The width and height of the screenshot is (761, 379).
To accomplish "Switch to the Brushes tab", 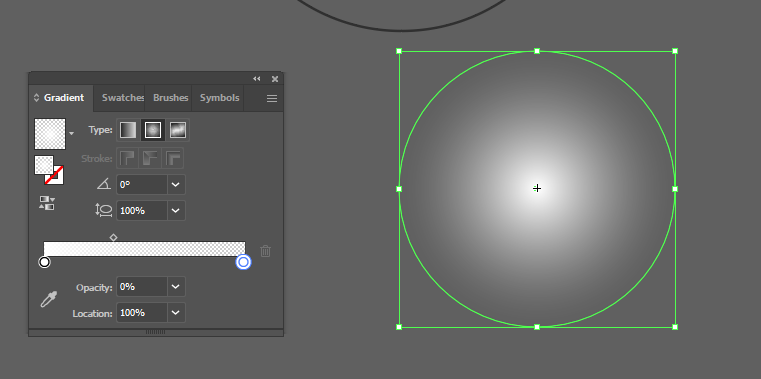I will (x=169, y=98).
